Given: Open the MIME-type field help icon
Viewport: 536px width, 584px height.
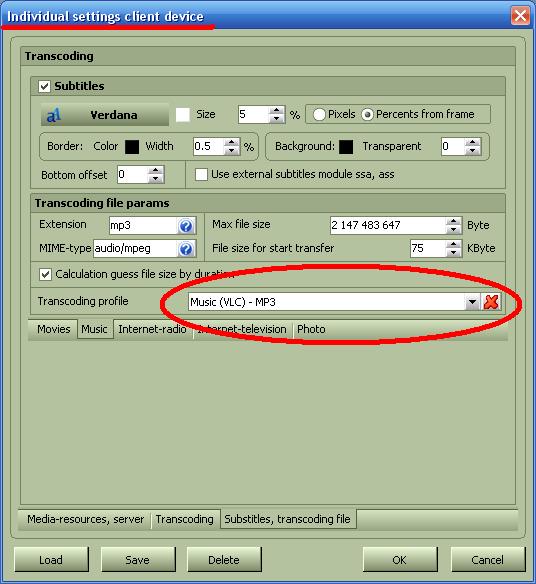Looking at the screenshot, I should (x=185, y=249).
